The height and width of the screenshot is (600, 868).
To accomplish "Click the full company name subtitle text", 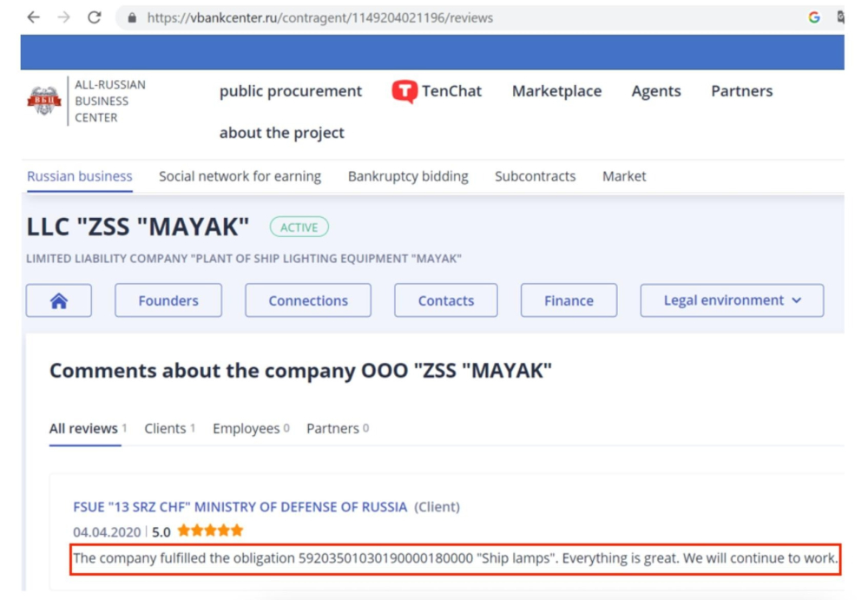I will coord(244,259).
